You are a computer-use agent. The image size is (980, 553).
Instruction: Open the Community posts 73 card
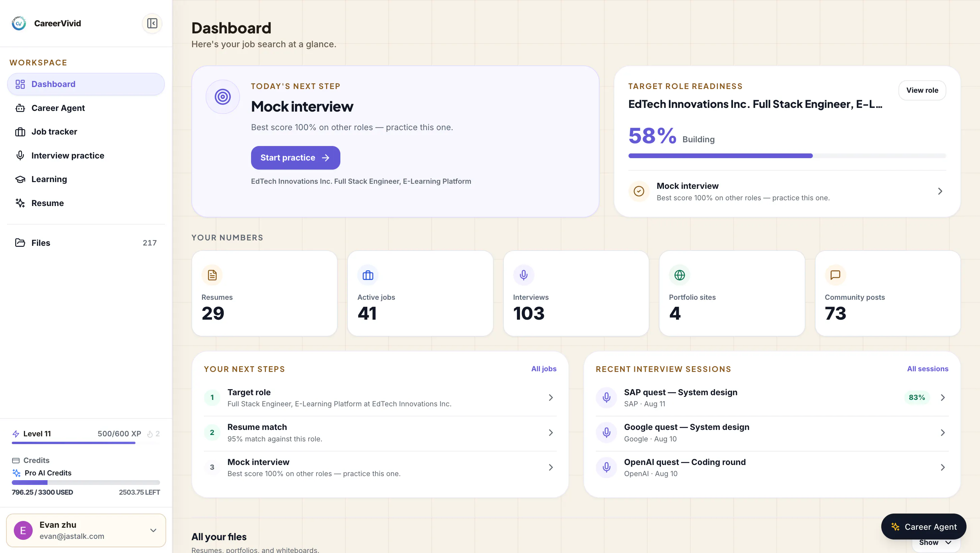(x=888, y=293)
